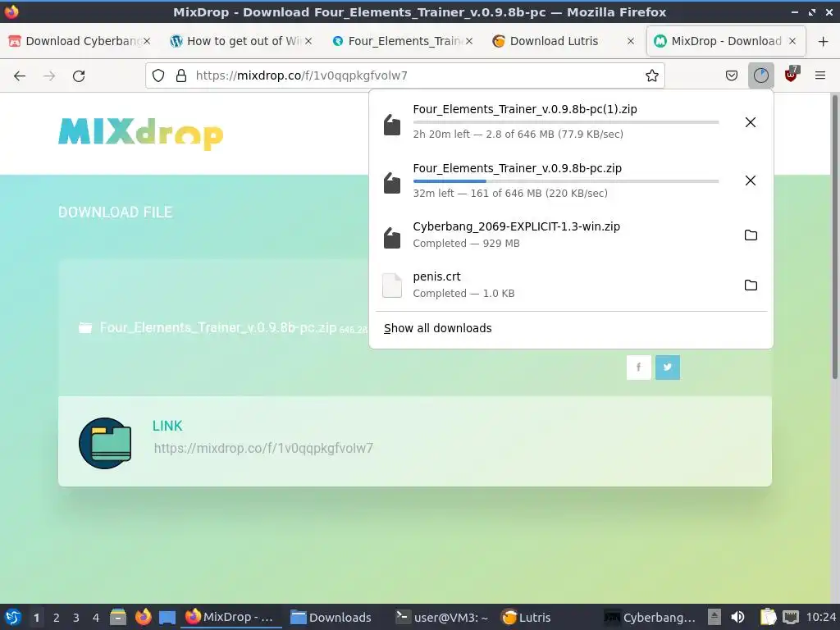Go back to the previous page
Viewport: 840px width, 630px height.
pyautogui.click(x=20, y=75)
